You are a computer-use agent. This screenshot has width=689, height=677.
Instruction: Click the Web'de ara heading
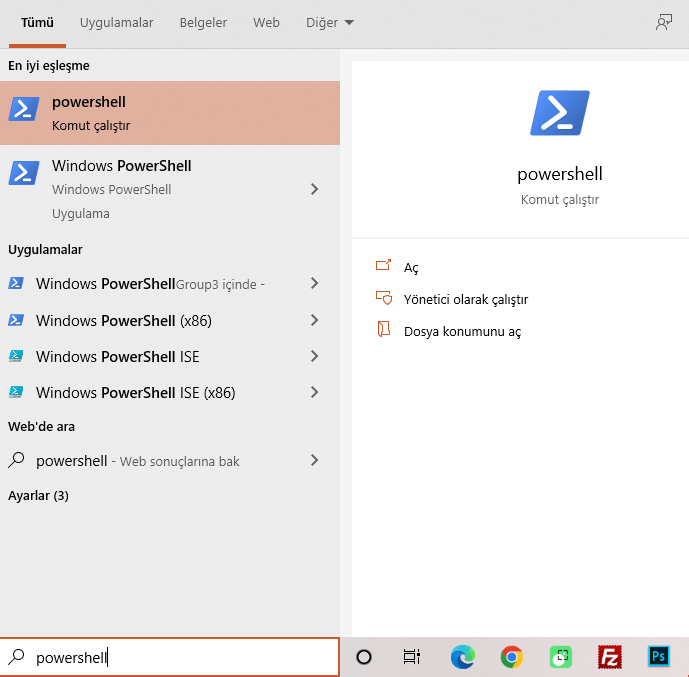(41, 427)
